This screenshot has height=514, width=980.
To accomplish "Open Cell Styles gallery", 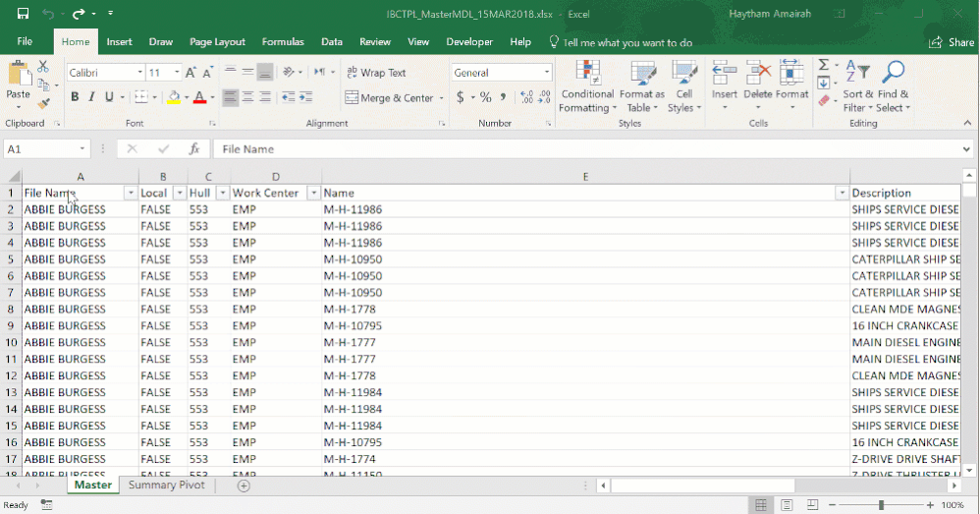I will pos(684,86).
